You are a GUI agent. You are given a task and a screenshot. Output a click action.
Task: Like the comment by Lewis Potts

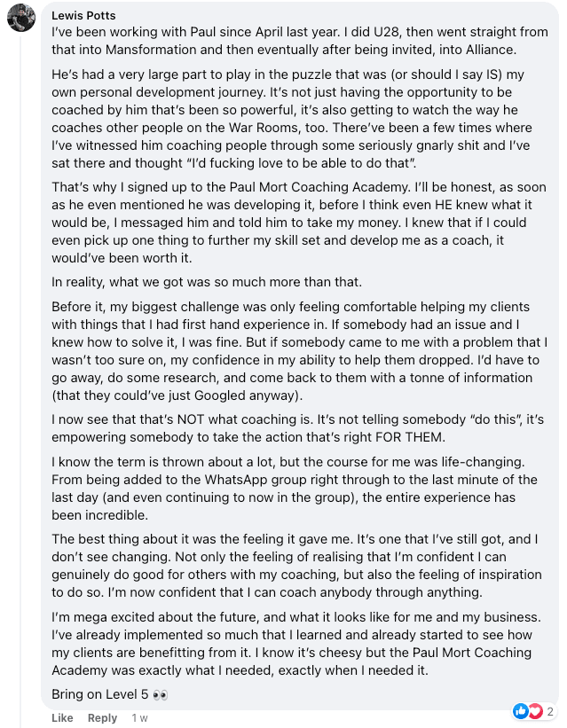click(62, 717)
